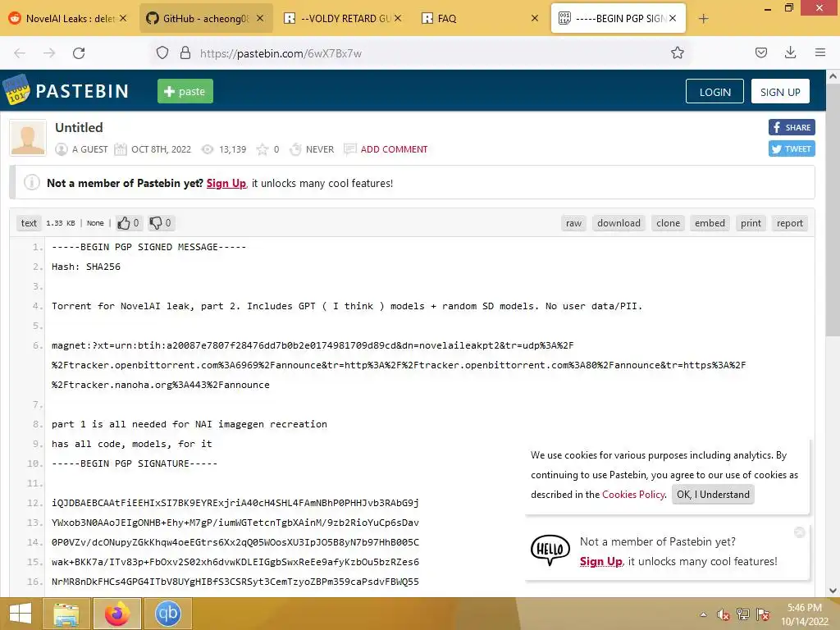Open File Explorer from taskbar
This screenshot has height=630, width=840.
point(66,614)
